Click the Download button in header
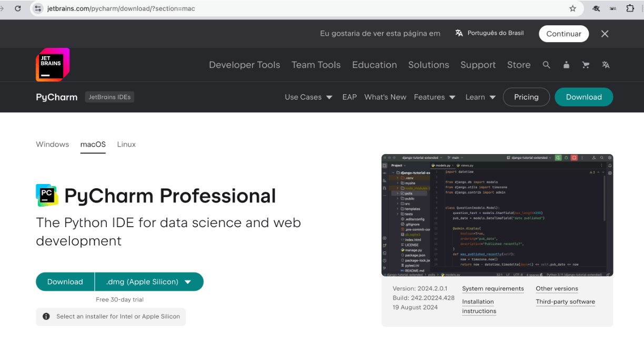 (584, 97)
